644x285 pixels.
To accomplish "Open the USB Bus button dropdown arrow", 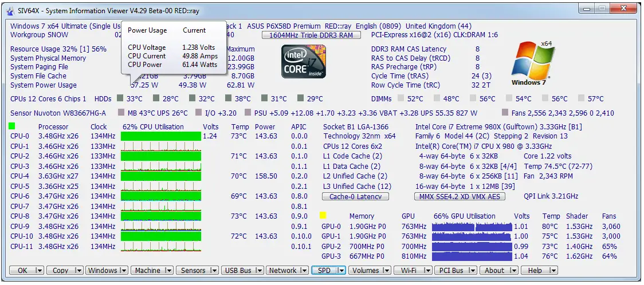I will tap(259, 270).
